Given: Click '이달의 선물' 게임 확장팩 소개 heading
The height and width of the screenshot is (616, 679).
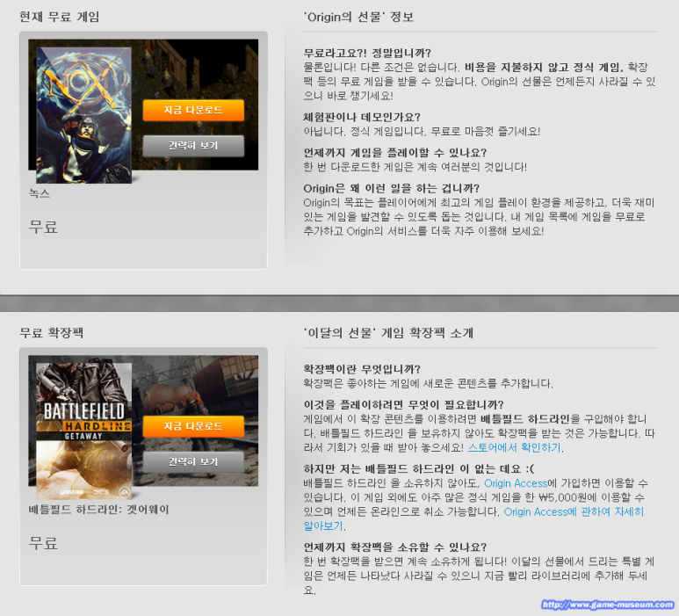Looking at the screenshot, I should [x=388, y=333].
